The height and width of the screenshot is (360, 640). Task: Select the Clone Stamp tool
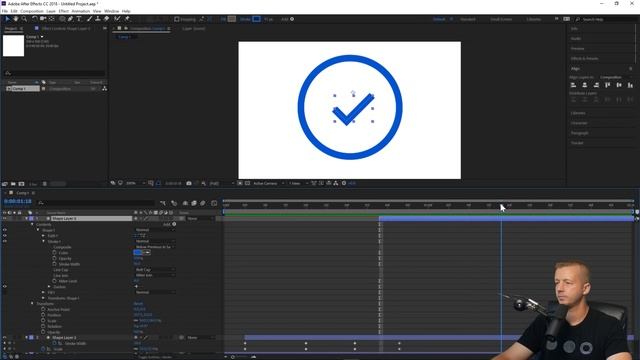98,19
